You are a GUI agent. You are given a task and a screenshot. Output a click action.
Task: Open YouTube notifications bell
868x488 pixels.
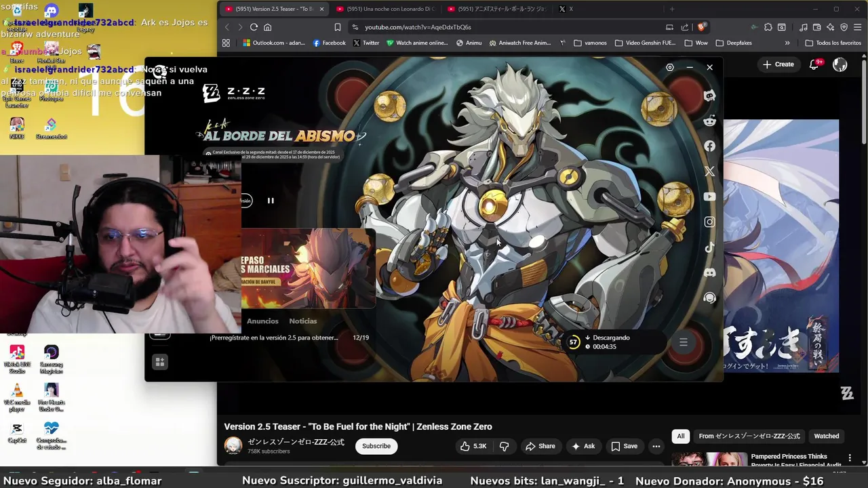[814, 64]
